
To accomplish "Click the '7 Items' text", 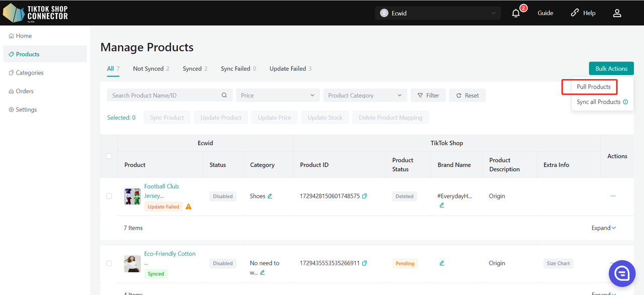I will click(133, 228).
